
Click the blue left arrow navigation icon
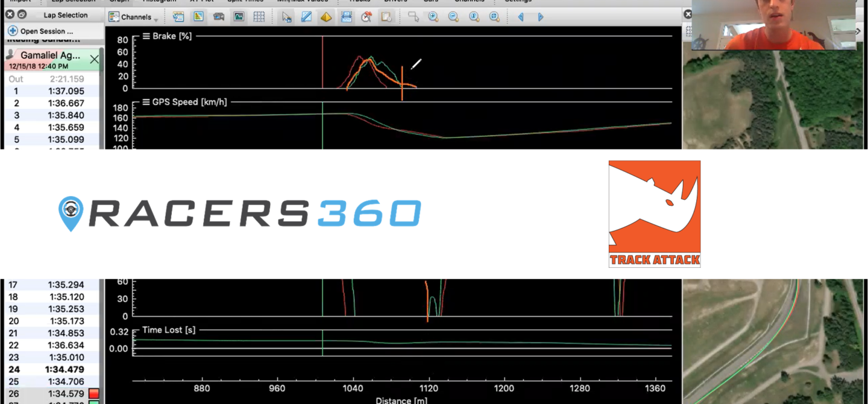(521, 17)
